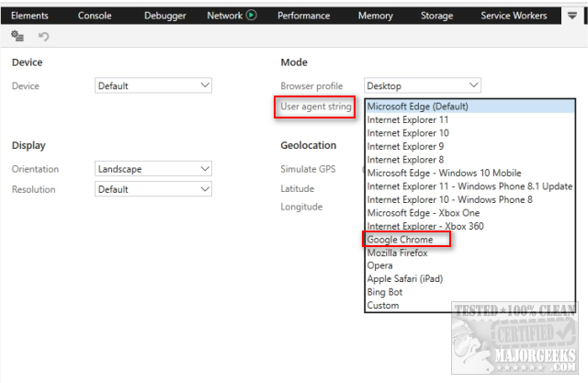Open the Browser profile Desktop dropdown
Screen dimensions: 588x383
tap(422, 86)
